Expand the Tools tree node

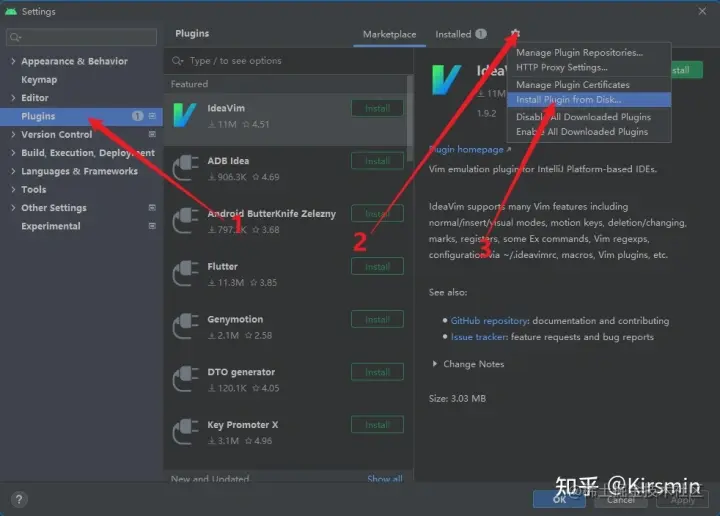13,190
